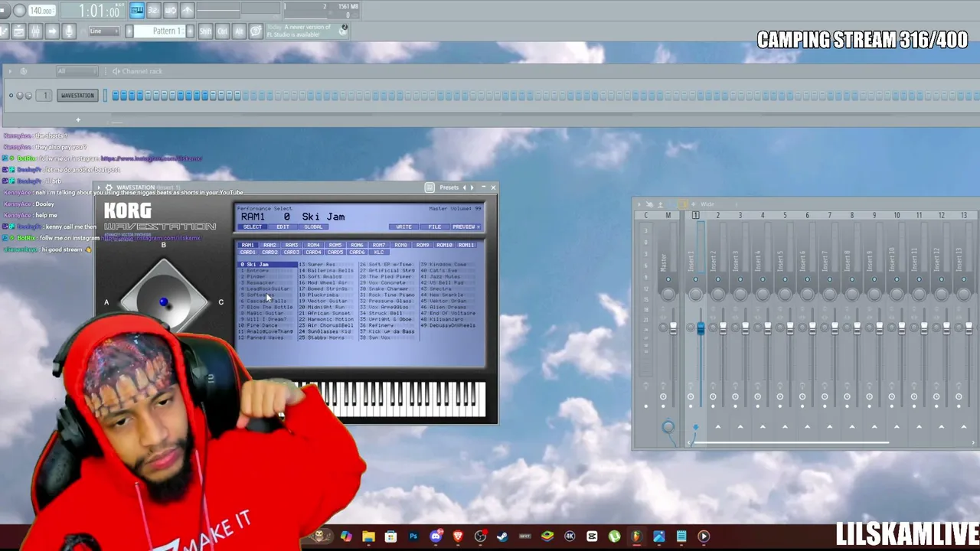This screenshot has width=980, height=551.
Task: Click the FL Studio taskbar icon
Action: (636, 536)
